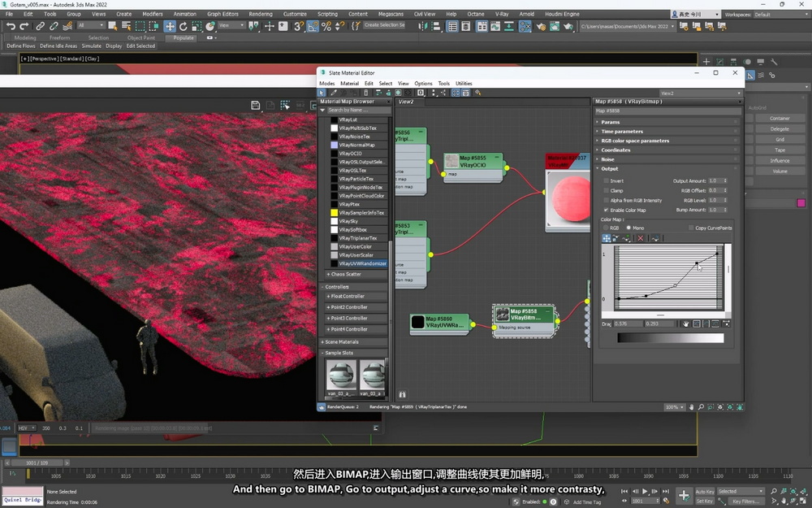
Task: Open Utilities menu in Slate editor
Action: [464, 84]
